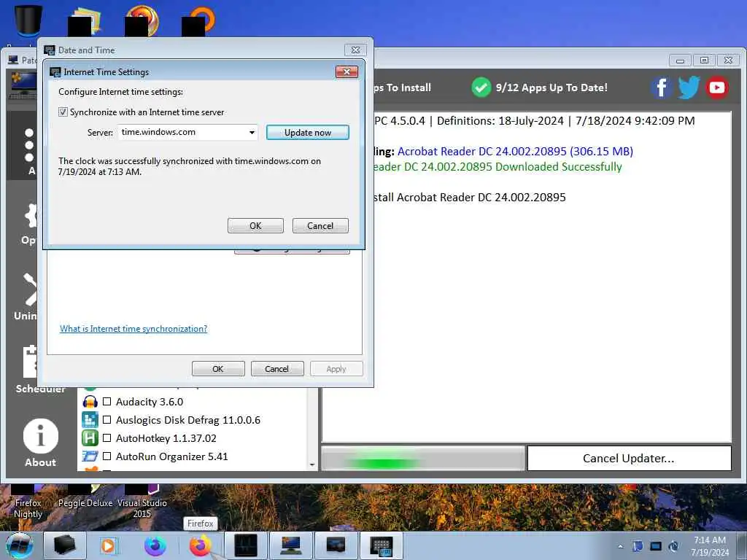Open the Action Center flag in system tray
This screenshot has height=560, width=747.
click(x=638, y=546)
